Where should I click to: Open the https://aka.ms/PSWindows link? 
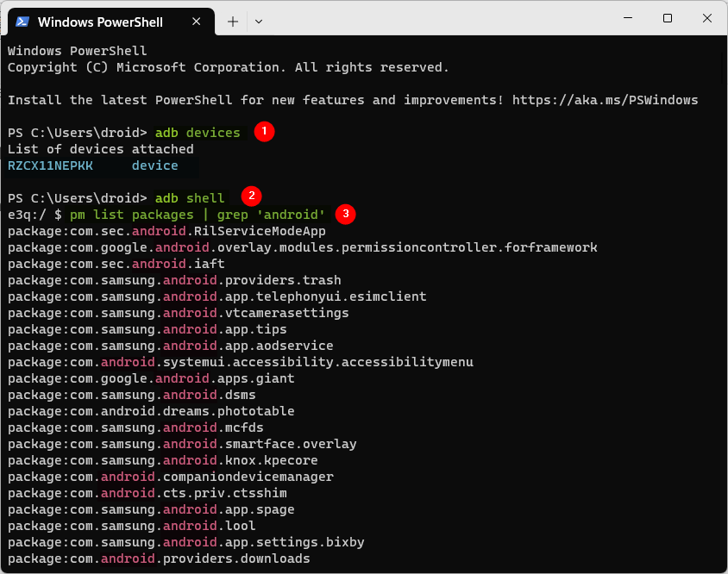[x=605, y=100]
